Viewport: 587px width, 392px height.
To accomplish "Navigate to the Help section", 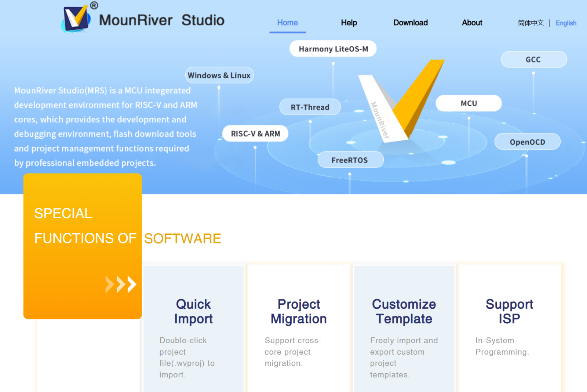I will pos(349,23).
